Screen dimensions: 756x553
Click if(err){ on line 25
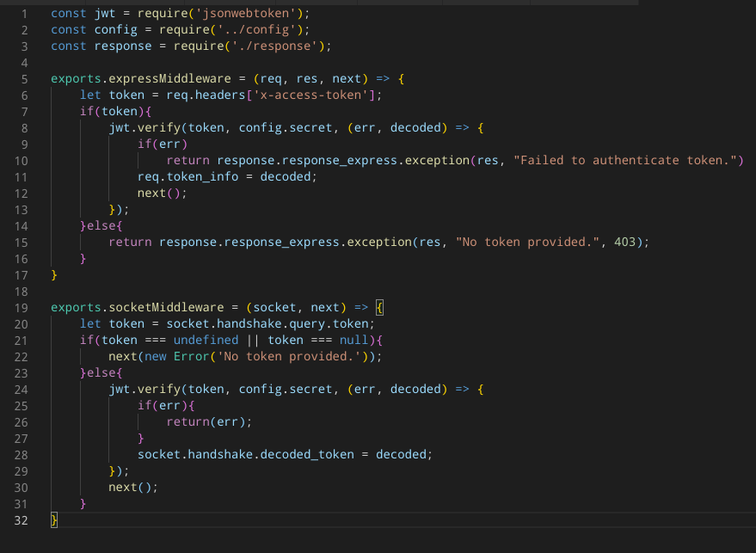click(x=166, y=405)
